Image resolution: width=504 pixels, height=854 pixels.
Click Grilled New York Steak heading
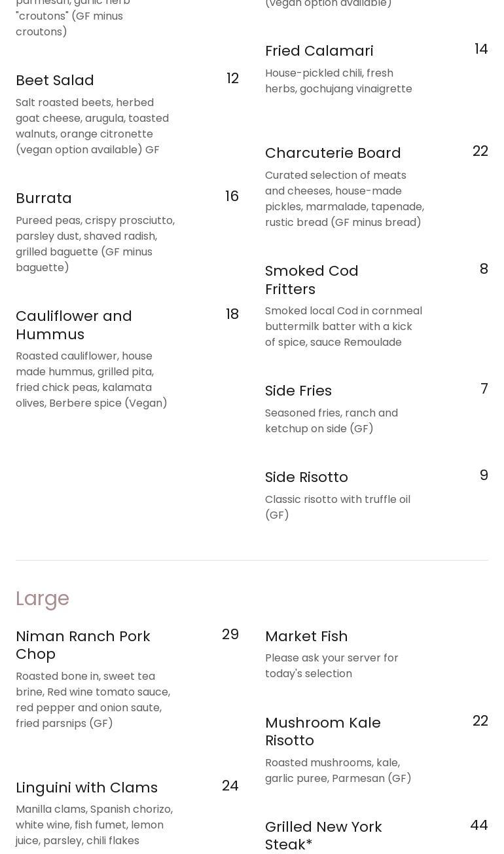323,835
